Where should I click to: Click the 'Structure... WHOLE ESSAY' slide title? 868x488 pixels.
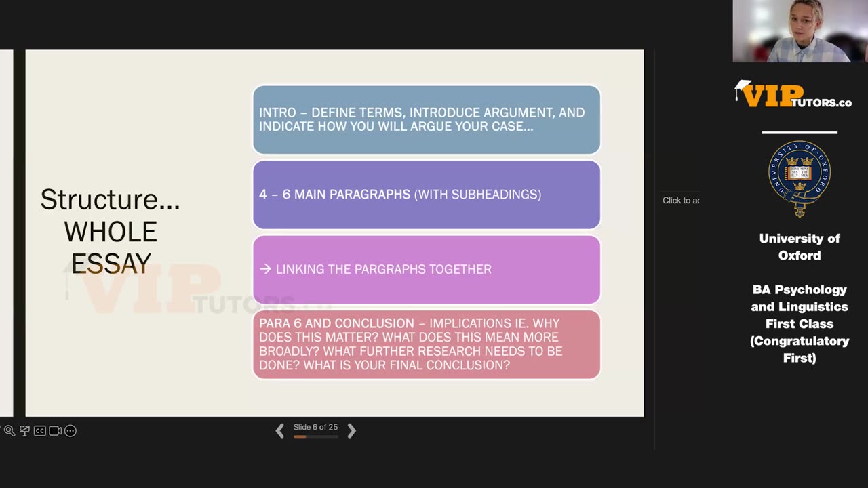tap(111, 232)
